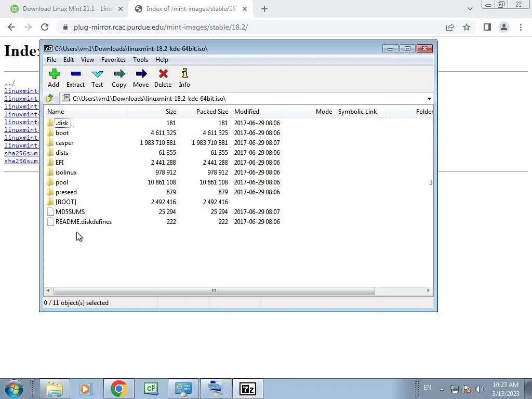532x399 pixels.
Task: Click the scrollbar right arrow
Action: 428,291
